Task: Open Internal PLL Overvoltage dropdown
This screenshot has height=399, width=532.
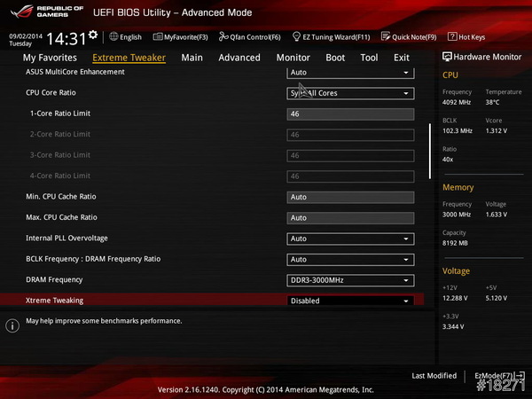Action: click(x=350, y=239)
